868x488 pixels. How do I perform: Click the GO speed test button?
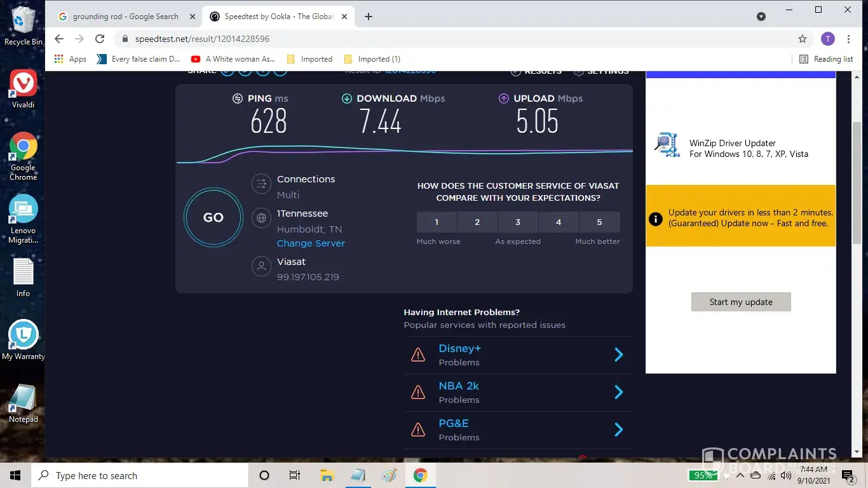tap(213, 217)
